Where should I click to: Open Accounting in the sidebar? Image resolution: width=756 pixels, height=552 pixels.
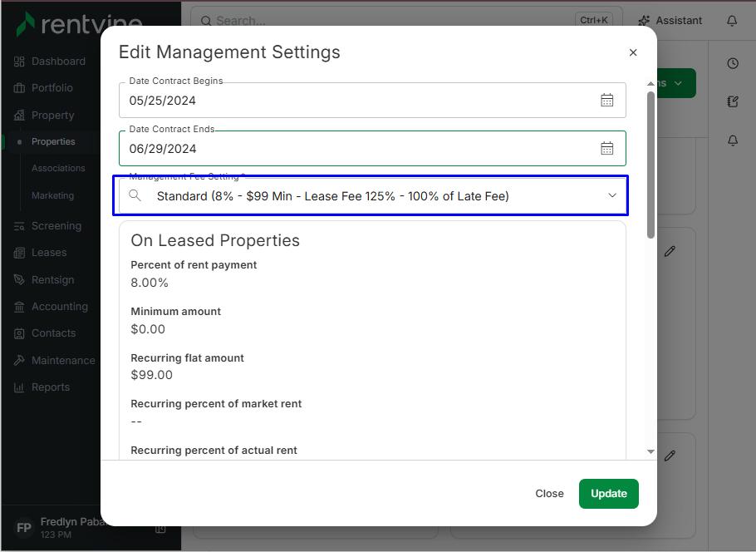click(x=59, y=307)
